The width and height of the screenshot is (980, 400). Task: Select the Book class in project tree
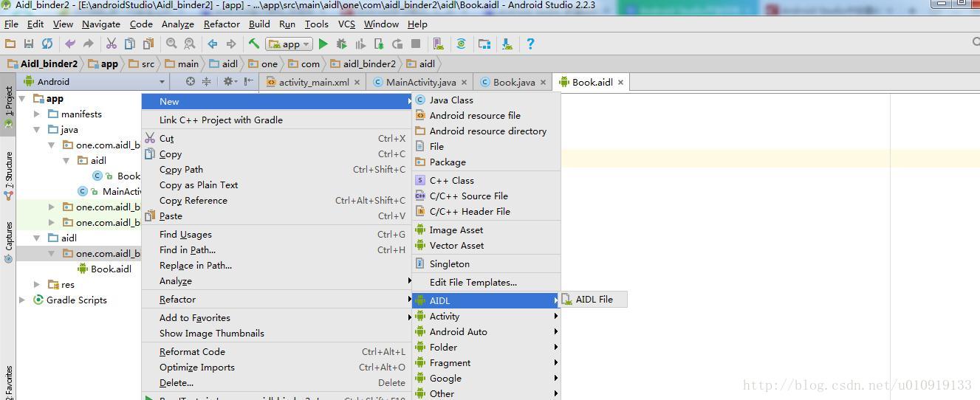click(x=117, y=176)
